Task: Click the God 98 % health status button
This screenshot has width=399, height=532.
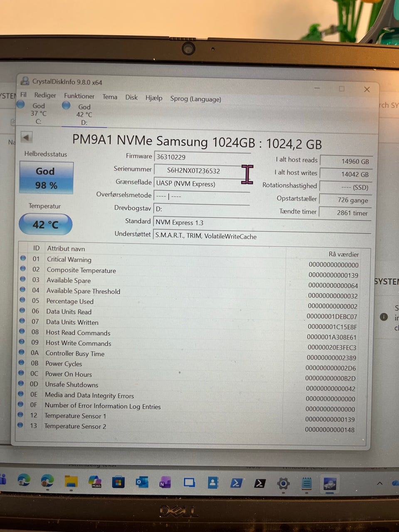Action: pyautogui.click(x=46, y=178)
